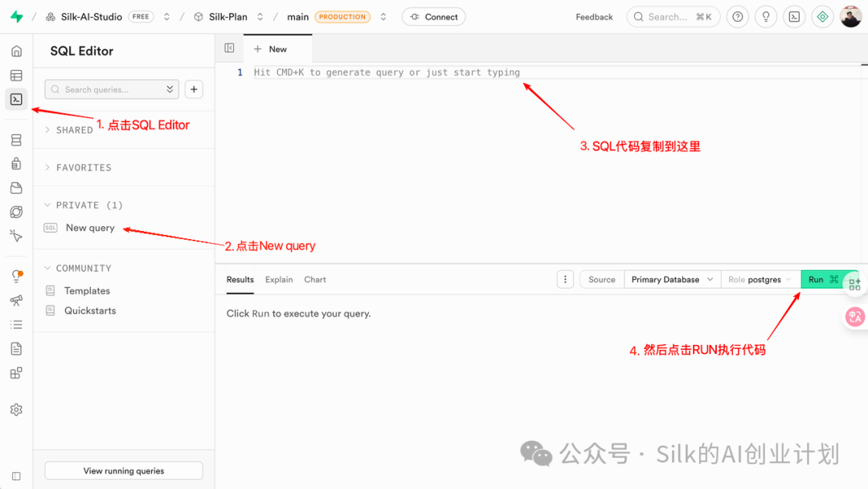Open the Database sidebar icon
This screenshot has width=868, height=489.
pos(17,140)
